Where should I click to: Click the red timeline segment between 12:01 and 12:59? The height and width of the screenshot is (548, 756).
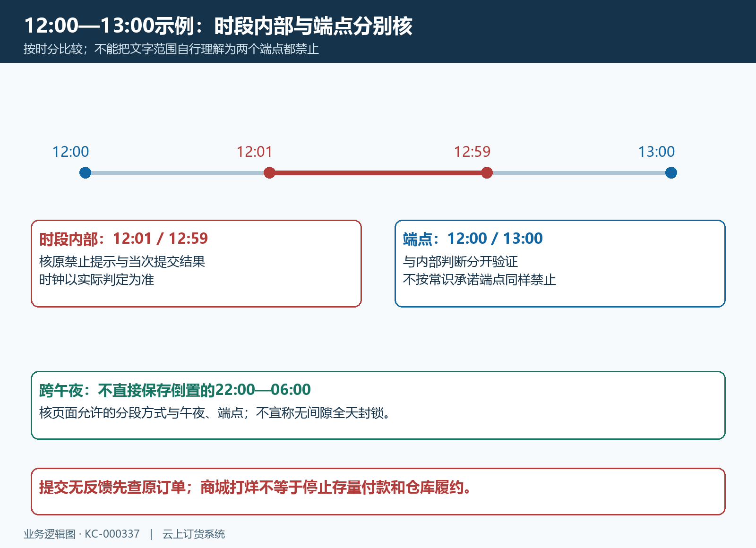click(378, 173)
